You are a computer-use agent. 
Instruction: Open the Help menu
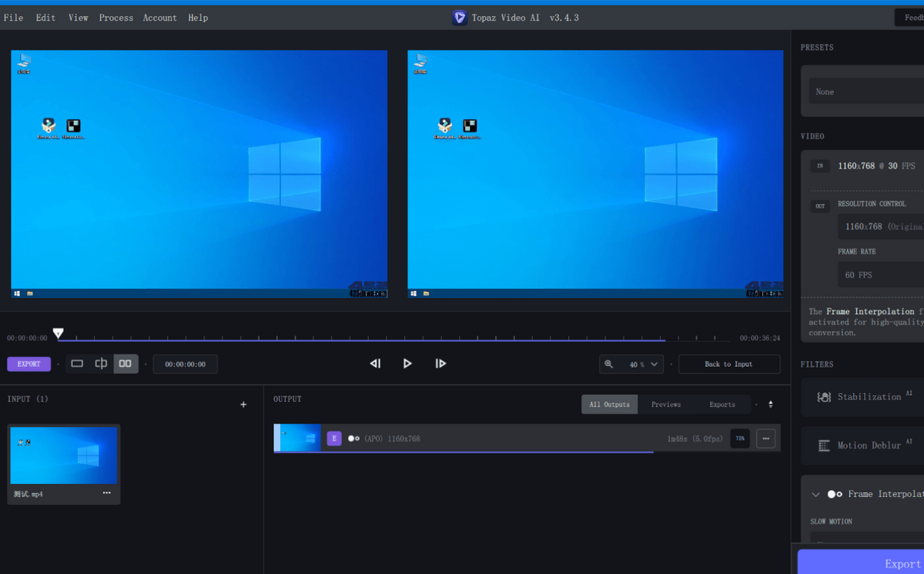tap(198, 18)
